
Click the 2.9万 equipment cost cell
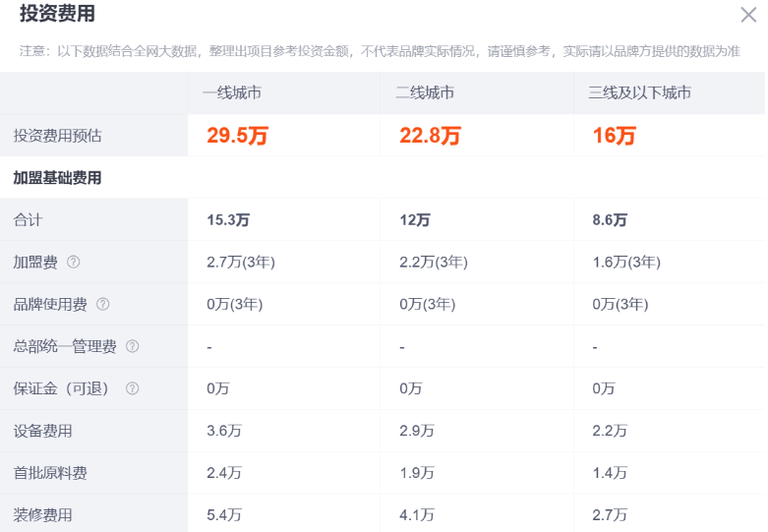pyautogui.click(x=417, y=431)
